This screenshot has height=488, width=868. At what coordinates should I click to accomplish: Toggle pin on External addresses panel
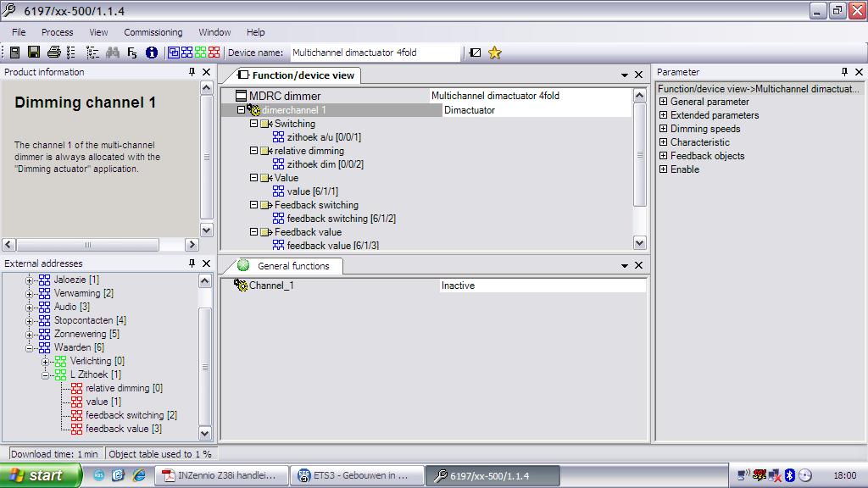click(x=192, y=263)
